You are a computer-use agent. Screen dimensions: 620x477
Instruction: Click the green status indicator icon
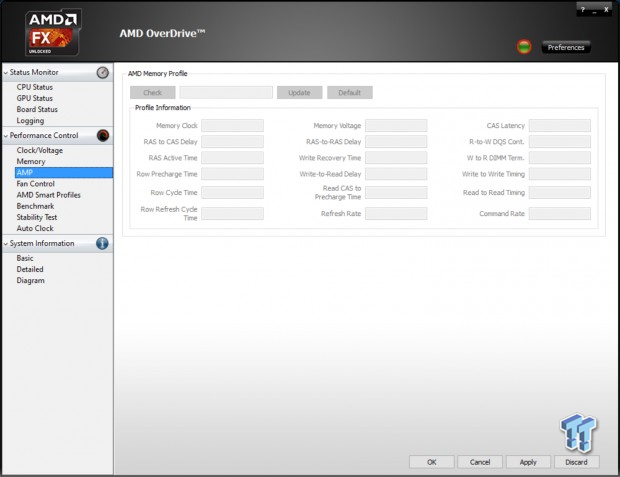523,47
